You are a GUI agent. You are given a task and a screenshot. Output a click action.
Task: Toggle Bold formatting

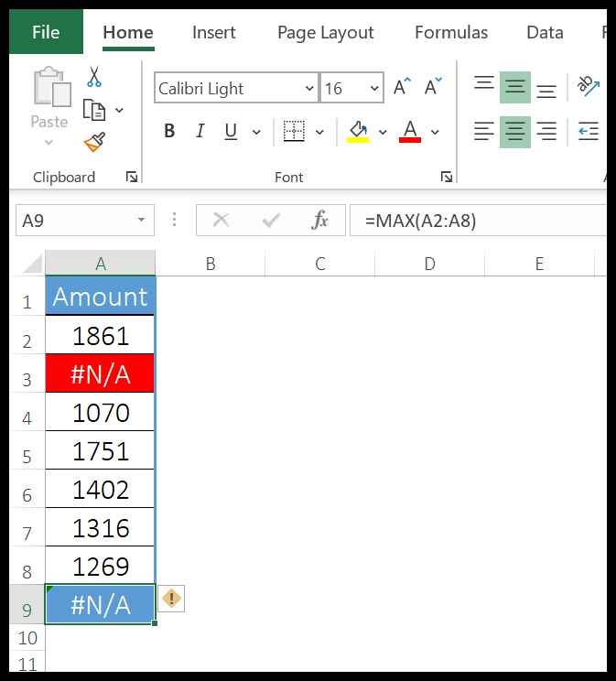click(x=169, y=132)
